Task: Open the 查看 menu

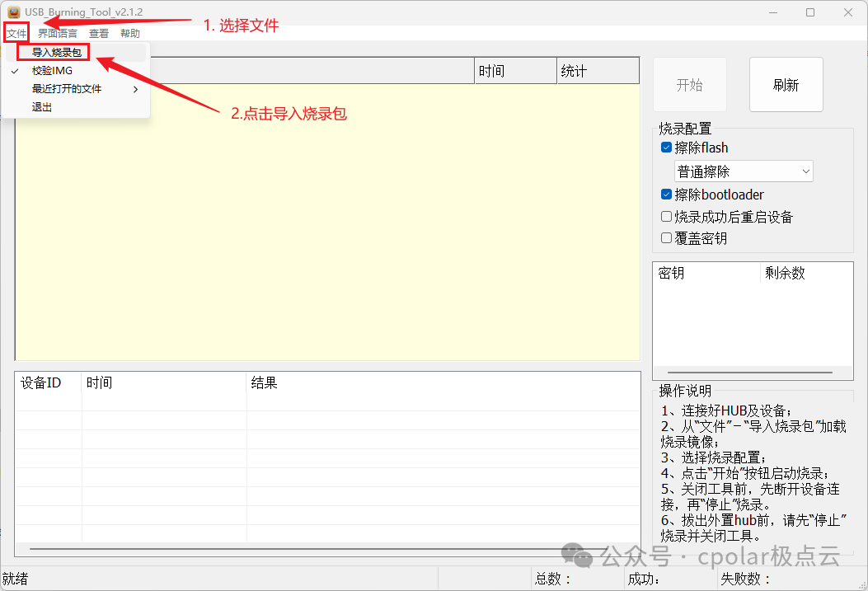Action: click(99, 33)
